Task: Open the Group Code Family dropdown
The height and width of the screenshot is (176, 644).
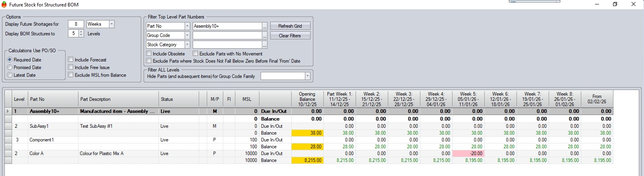Action: point(307,76)
